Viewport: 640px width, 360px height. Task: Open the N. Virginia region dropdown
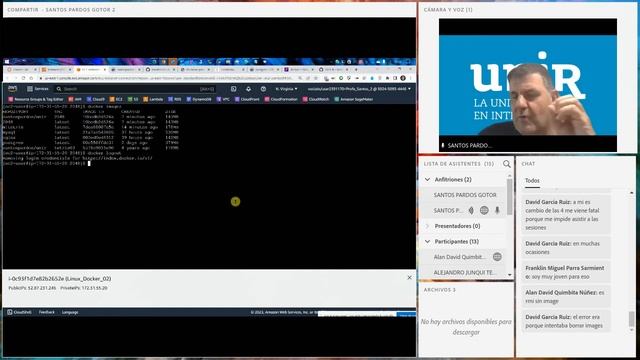point(287,89)
